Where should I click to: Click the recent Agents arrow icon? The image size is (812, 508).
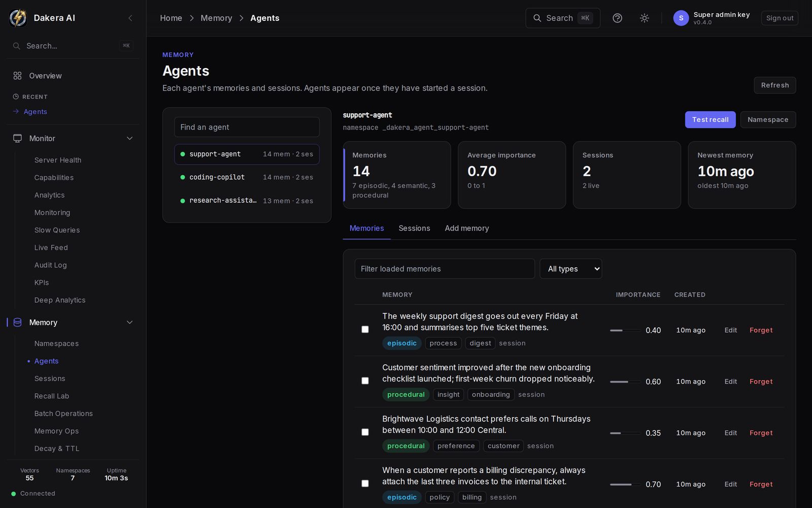[16, 111]
